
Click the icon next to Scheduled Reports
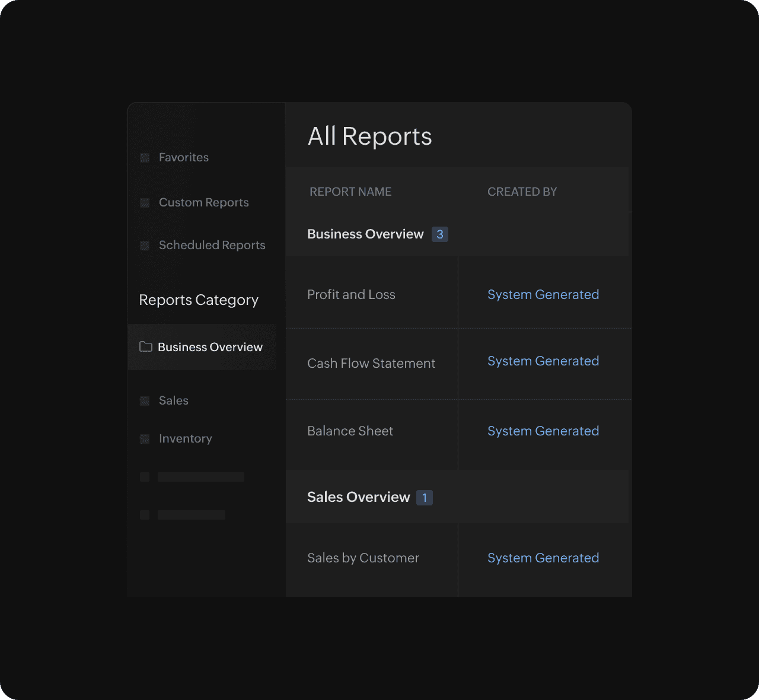click(145, 246)
